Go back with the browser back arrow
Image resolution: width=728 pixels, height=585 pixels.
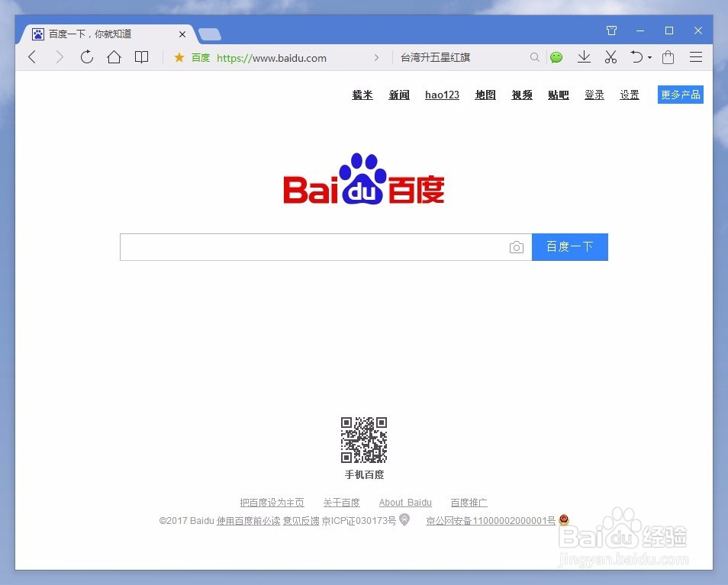tap(32, 57)
